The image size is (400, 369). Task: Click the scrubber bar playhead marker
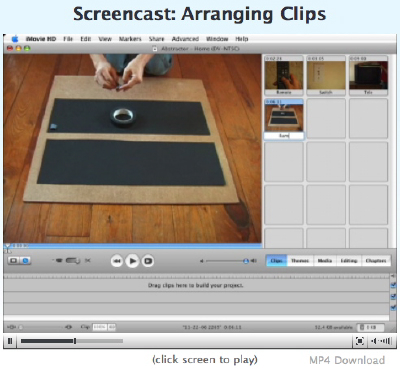7,247
